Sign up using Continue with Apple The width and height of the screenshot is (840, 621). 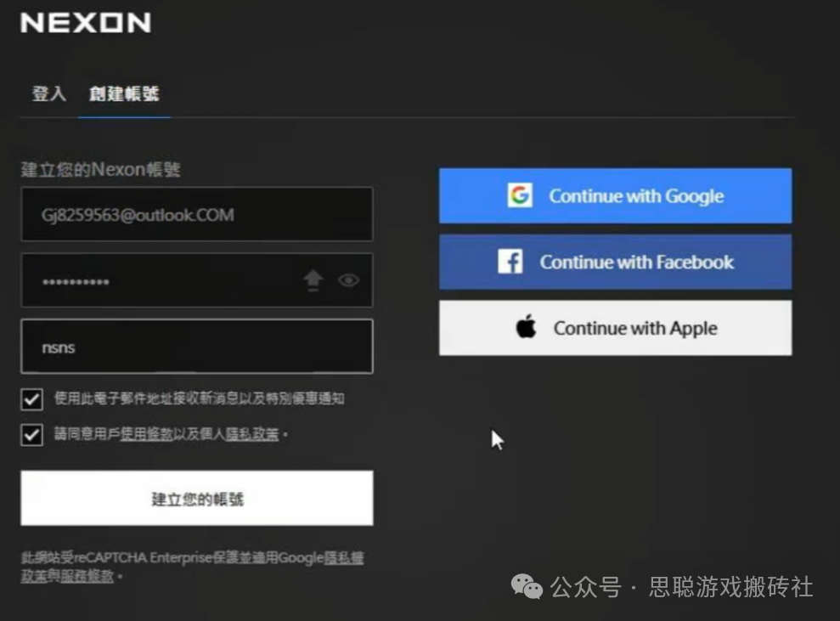(x=616, y=328)
